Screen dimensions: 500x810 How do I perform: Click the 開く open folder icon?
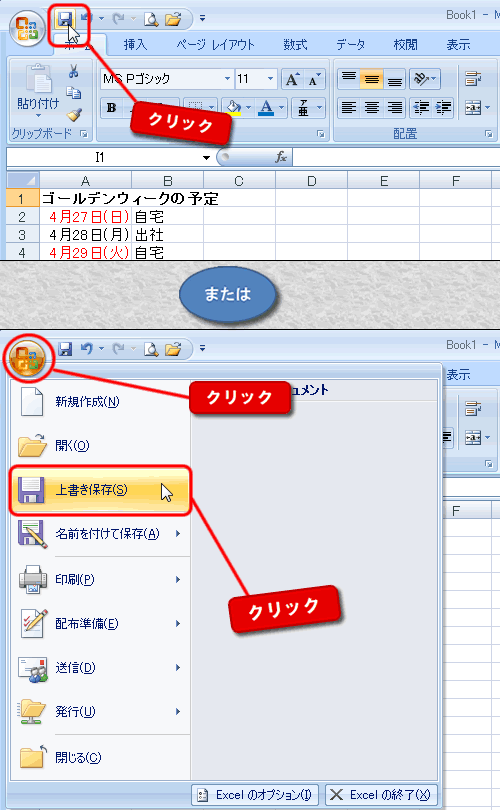[32, 445]
